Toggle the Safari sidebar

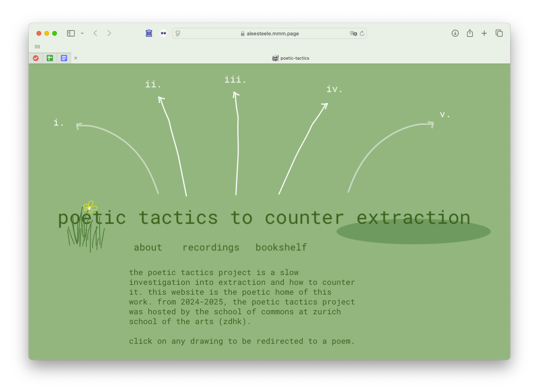click(x=71, y=33)
